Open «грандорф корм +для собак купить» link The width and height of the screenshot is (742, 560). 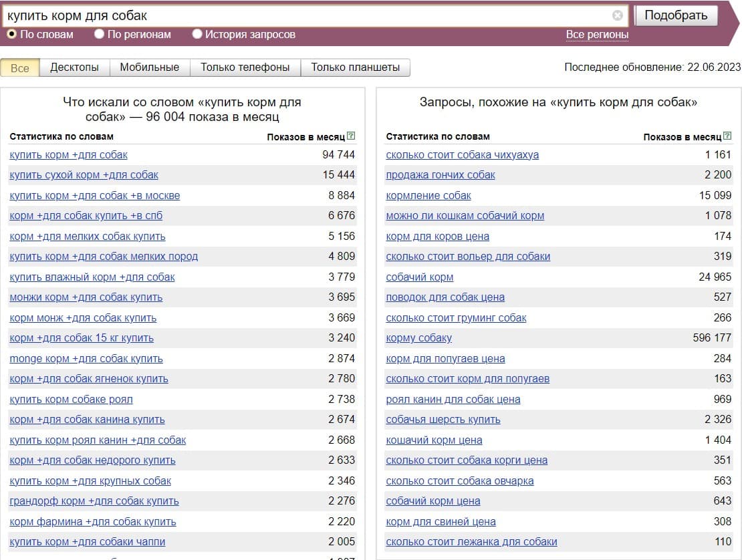(x=94, y=501)
